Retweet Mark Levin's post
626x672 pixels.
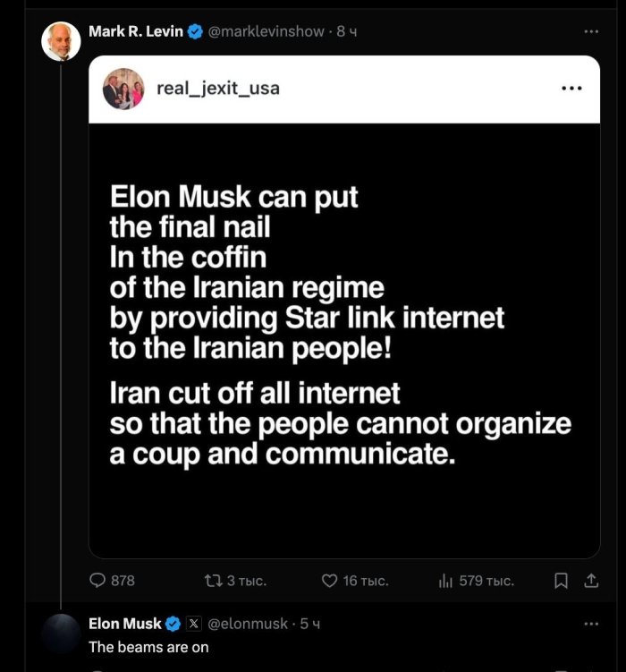point(213,581)
